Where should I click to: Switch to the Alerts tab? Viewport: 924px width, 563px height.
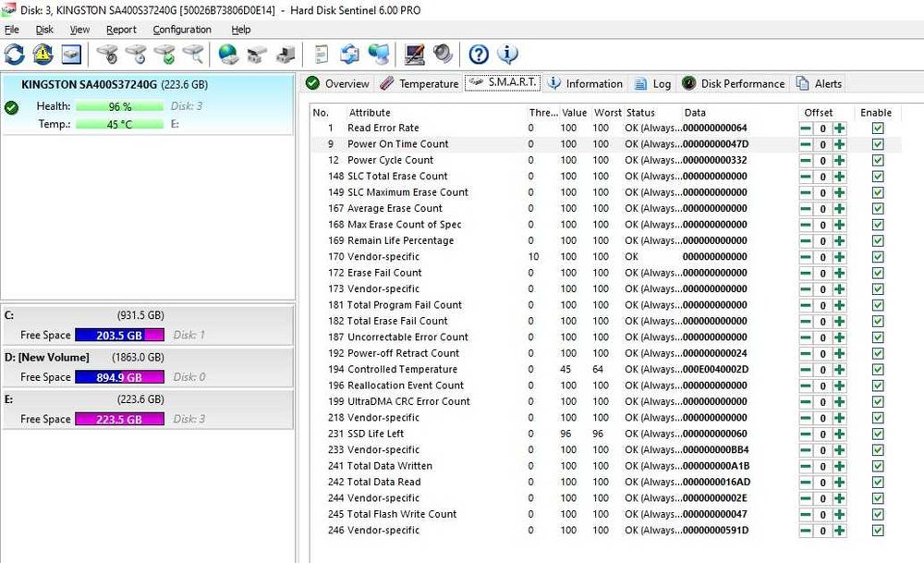pyautogui.click(x=819, y=84)
